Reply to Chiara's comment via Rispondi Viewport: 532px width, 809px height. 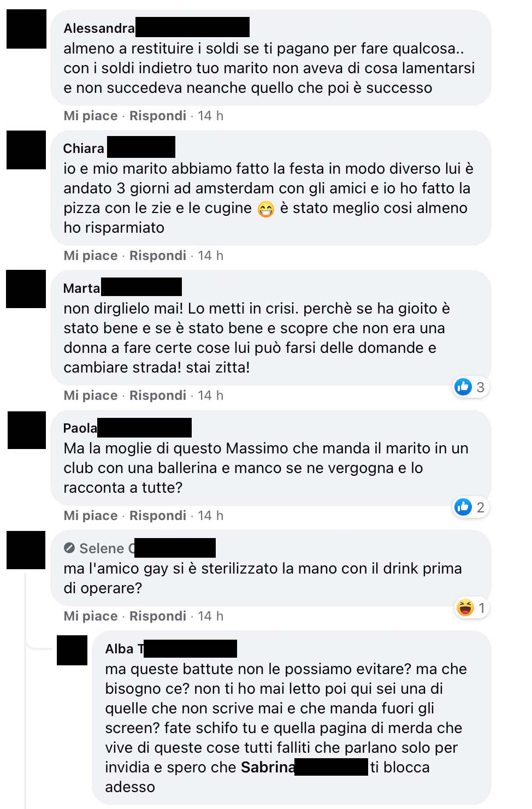[158, 256]
